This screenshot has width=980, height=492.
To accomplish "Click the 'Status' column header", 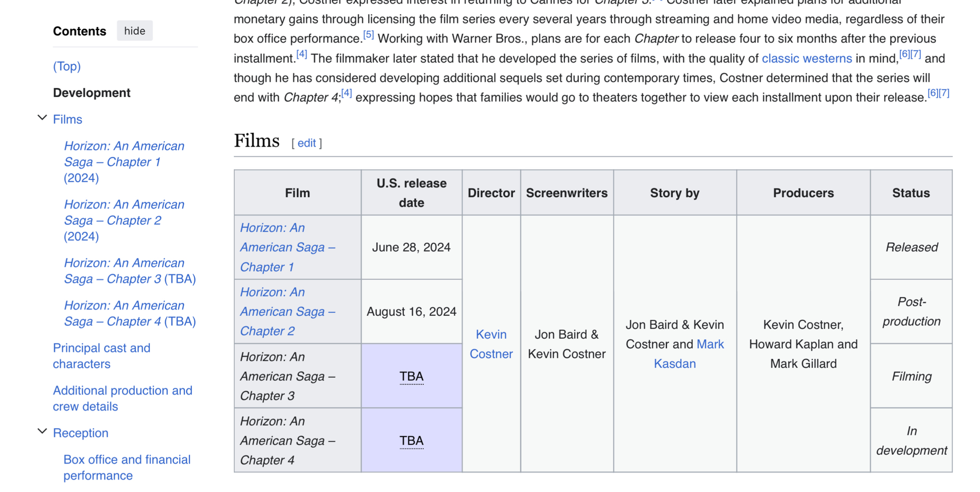I will [x=911, y=193].
